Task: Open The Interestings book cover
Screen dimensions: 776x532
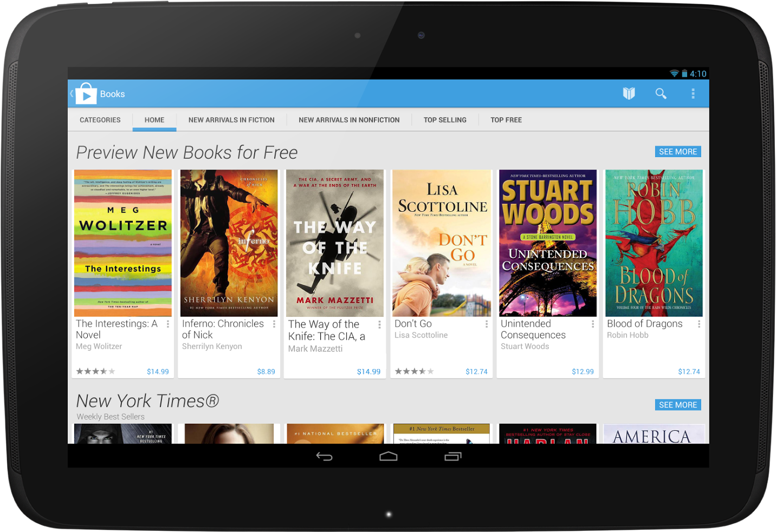Action: coord(123,243)
